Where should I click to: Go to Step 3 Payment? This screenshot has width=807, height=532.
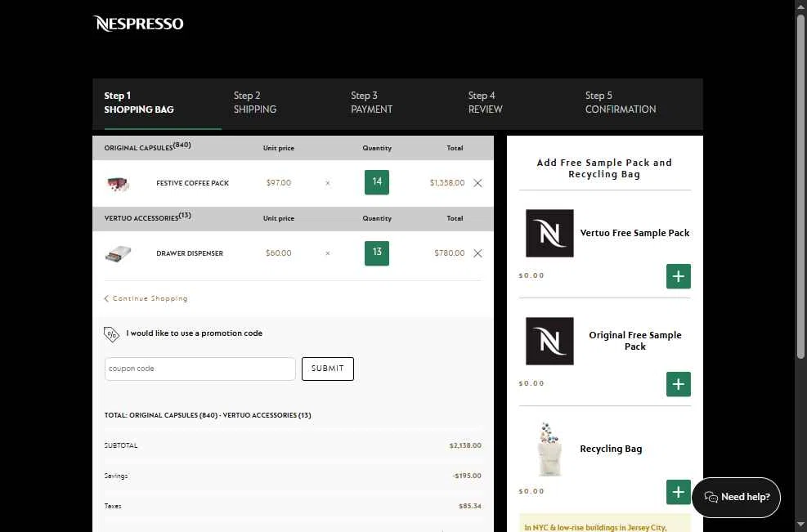(x=371, y=102)
